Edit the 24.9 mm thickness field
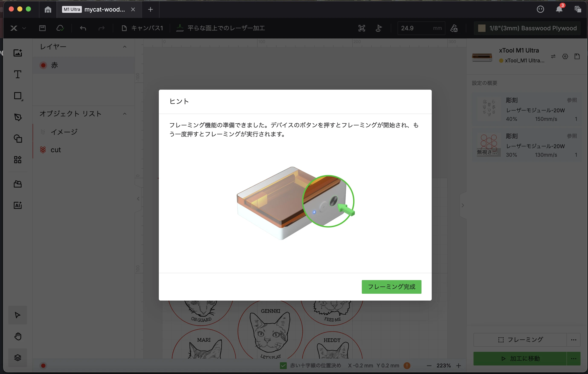 point(421,28)
